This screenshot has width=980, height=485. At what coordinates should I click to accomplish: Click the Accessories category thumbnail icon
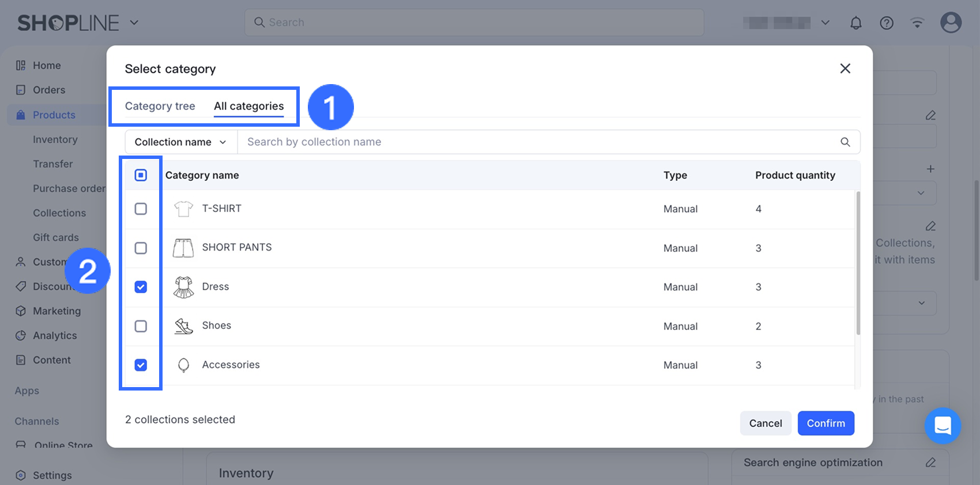pyautogui.click(x=183, y=365)
